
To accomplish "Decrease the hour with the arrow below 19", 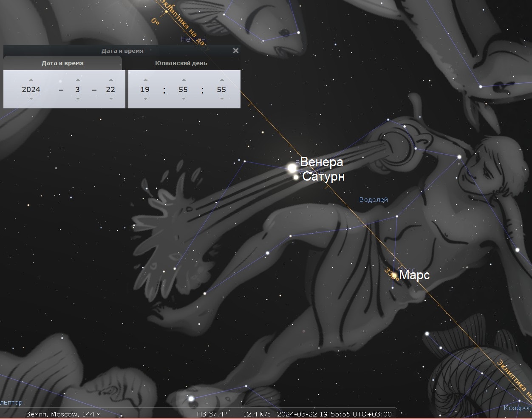I will [x=145, y=99].
